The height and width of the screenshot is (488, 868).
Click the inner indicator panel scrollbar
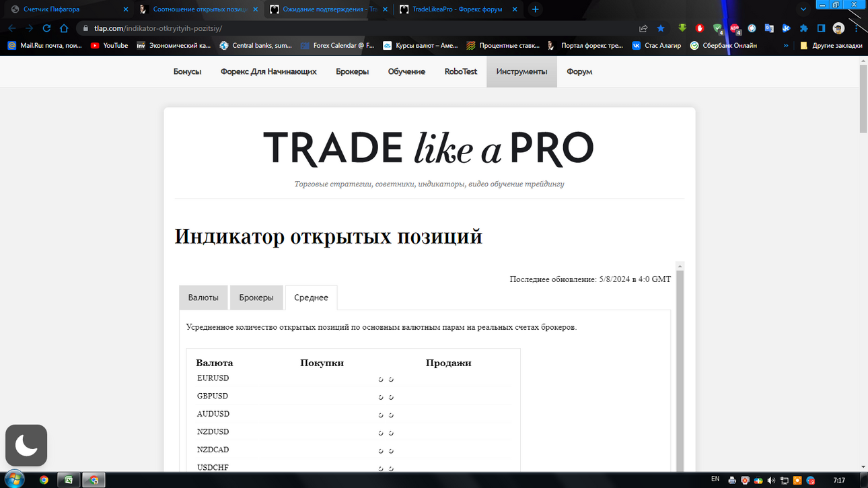coord(680,370)
